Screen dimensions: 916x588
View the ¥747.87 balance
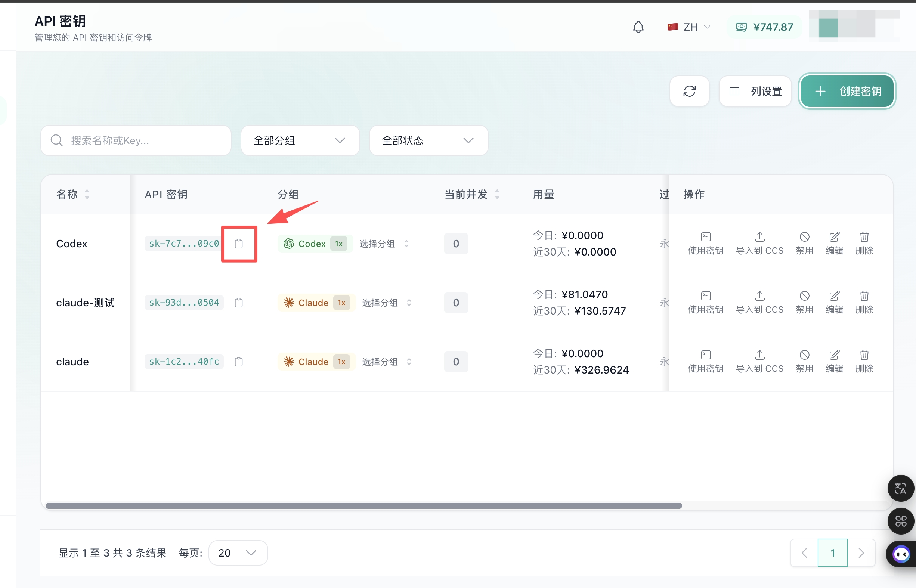[764, 27]
